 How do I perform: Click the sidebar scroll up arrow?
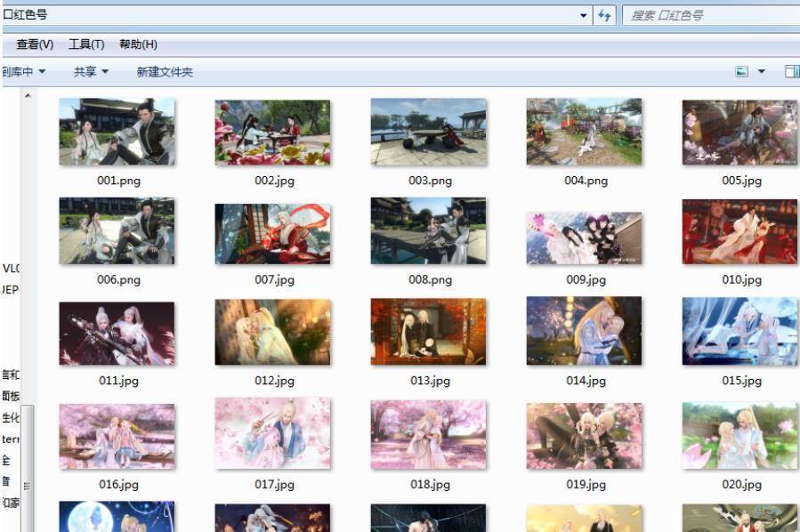pos(28,95)
